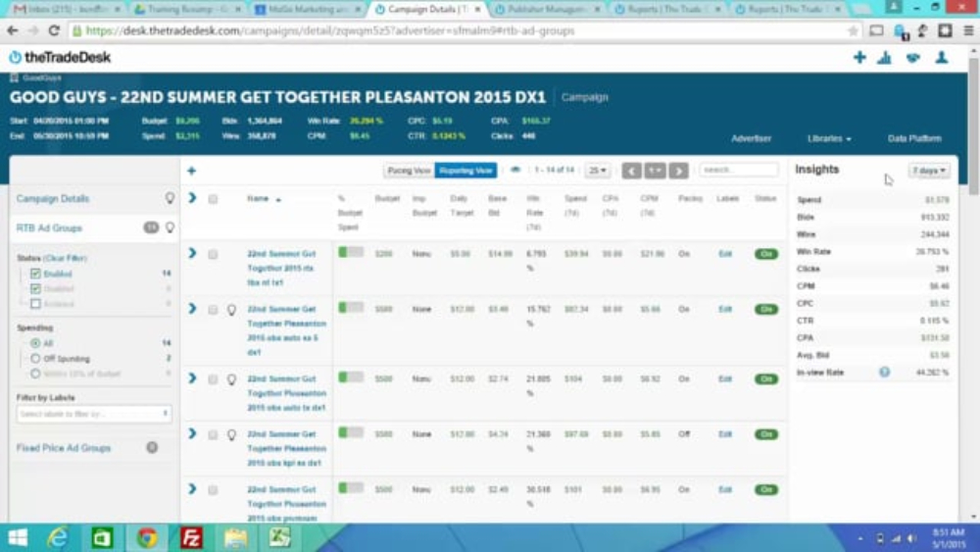Open the 7 days Insights range dropdown

pyautogui.click(x=929, y=170)
